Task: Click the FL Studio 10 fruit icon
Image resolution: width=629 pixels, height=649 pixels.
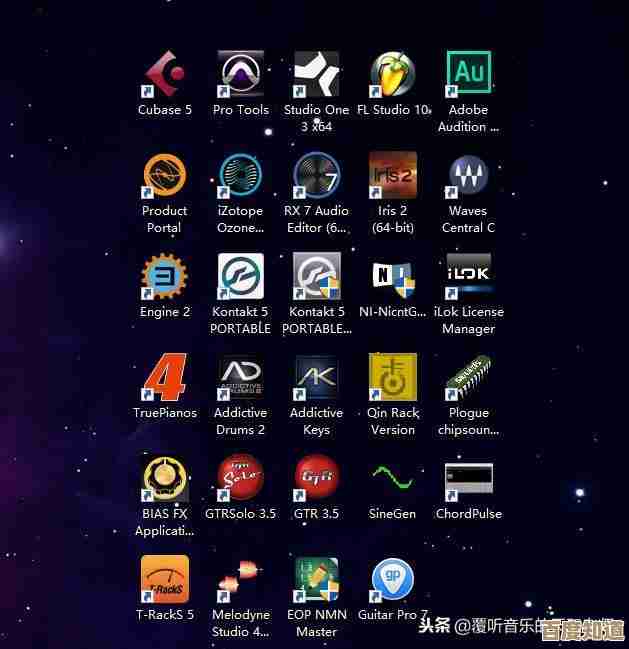Action: (393, 74)
